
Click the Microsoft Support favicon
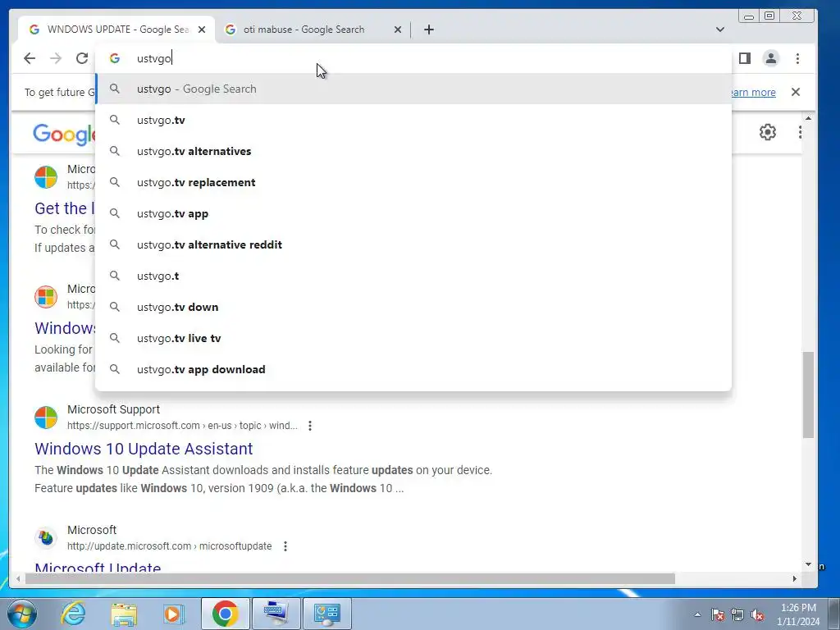(46, 418)
